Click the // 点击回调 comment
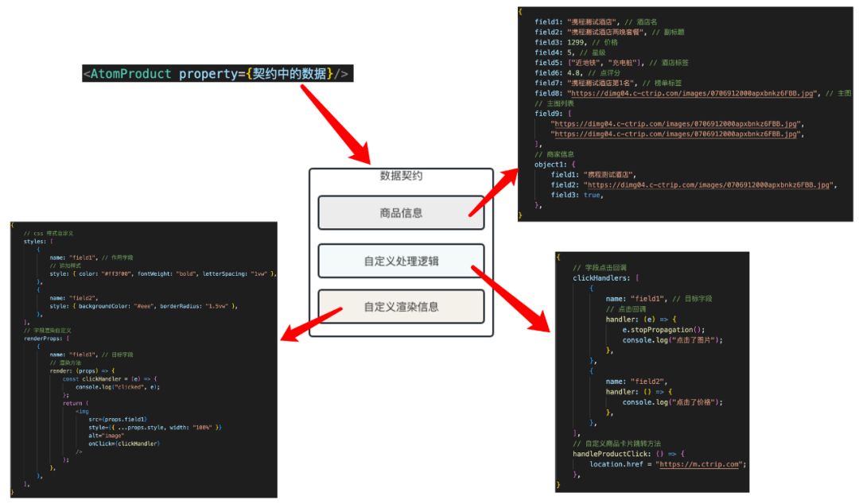The image size is (859, 504). tap(626, 309)
